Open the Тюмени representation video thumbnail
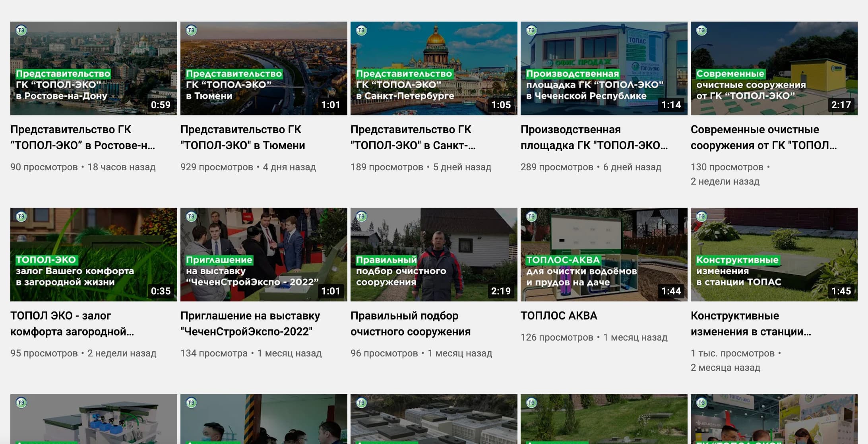Screen dimensions: 868x444 (264, 68)
